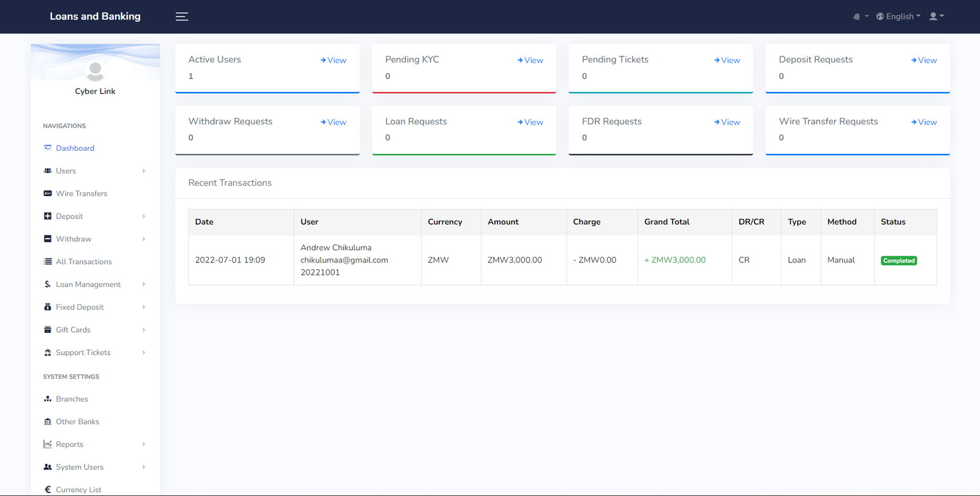The height and width of the screenshot is (496, 980).
Task: View Pending KYC requests
Action: (530, 60)
